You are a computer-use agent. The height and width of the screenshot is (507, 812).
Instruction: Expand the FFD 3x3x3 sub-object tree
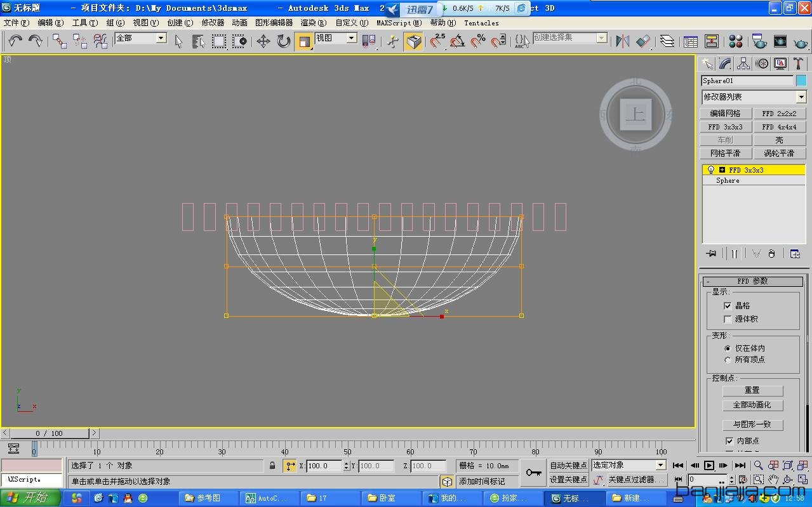(x=722, y=170)
